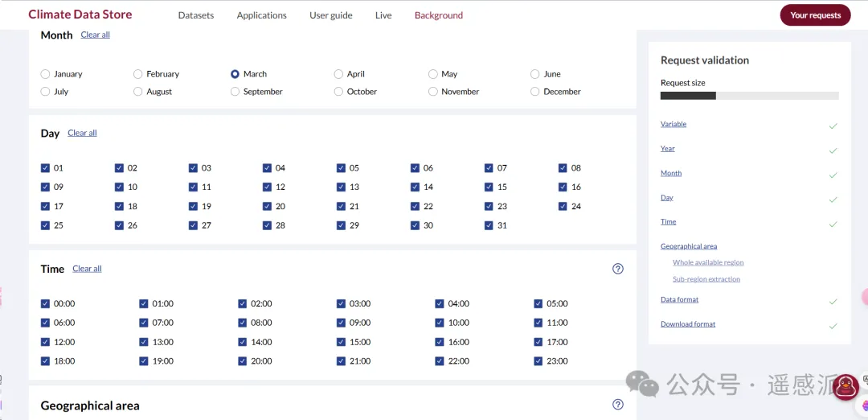Uncheck the 15:00 time checkbox
868x420 pixels.
(x=341, y=343)
